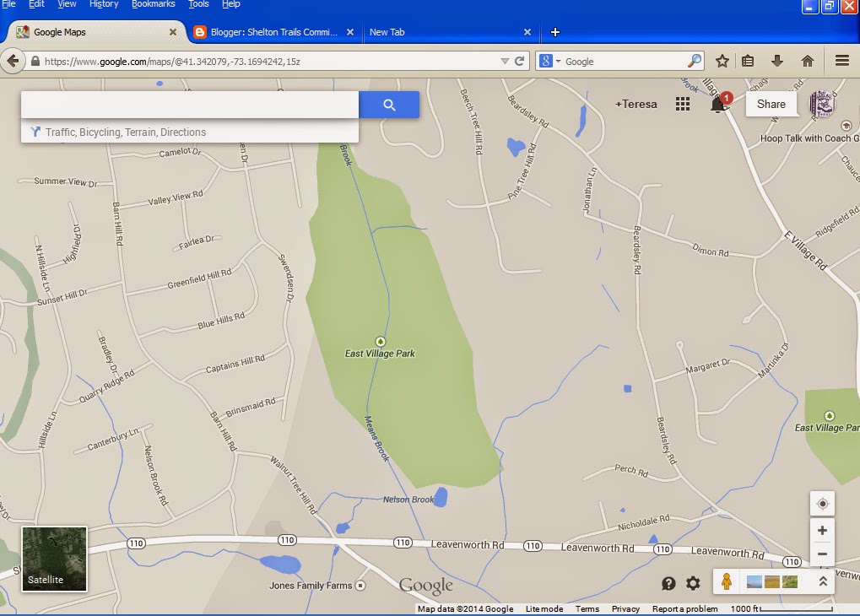
Task: Click the browser back arrow
Action: (14, 61)
